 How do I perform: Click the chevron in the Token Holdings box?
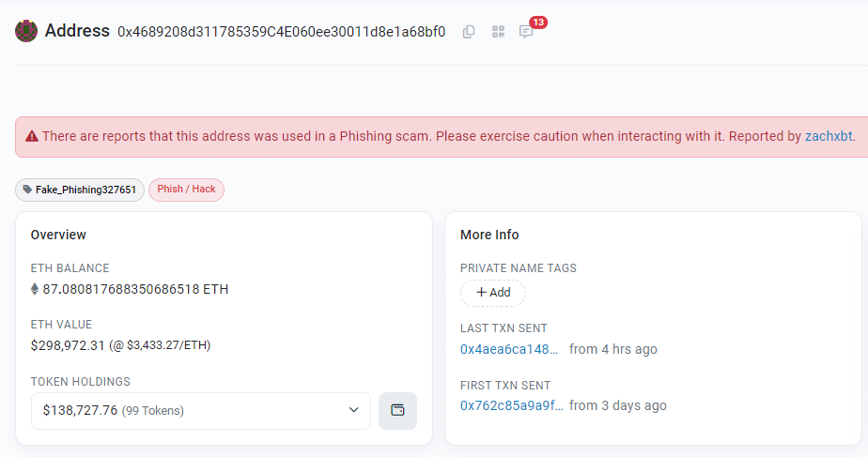[x=354, y=410]
